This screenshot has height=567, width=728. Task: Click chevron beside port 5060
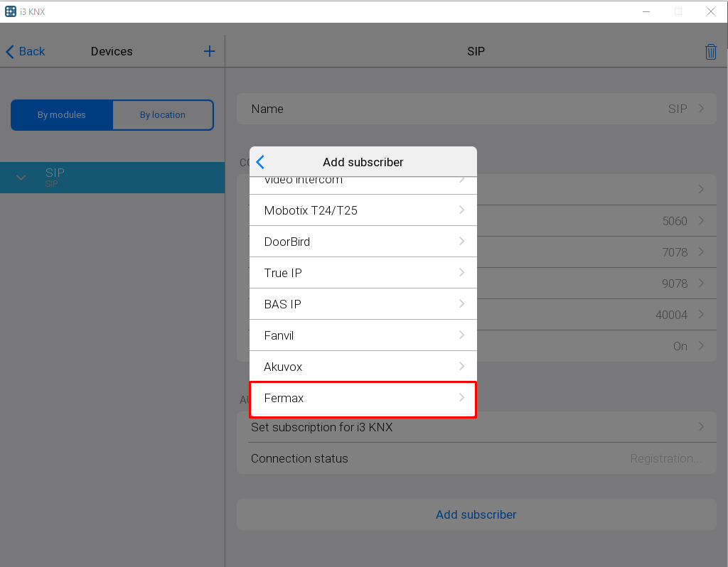701,221
